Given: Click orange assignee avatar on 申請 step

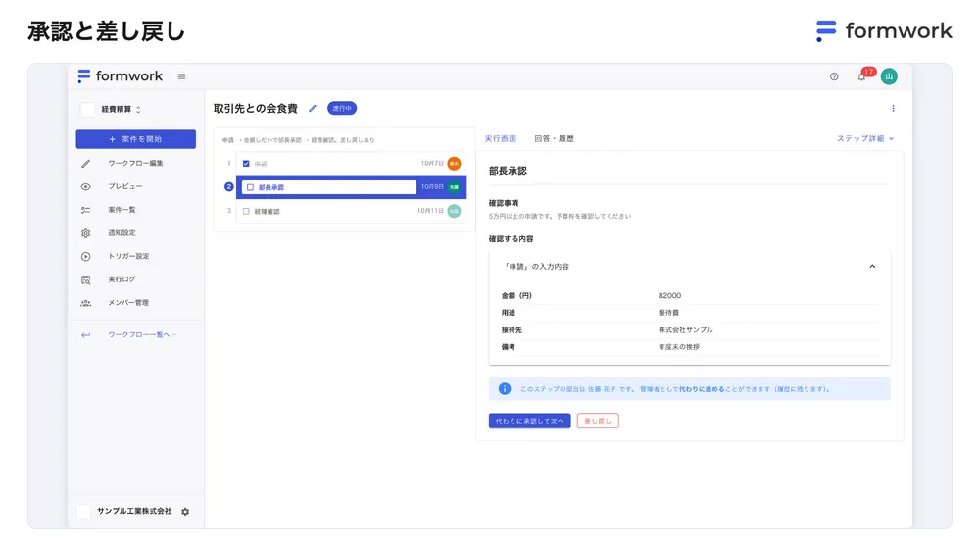Looking at the screenshot, I should [455, 164].
